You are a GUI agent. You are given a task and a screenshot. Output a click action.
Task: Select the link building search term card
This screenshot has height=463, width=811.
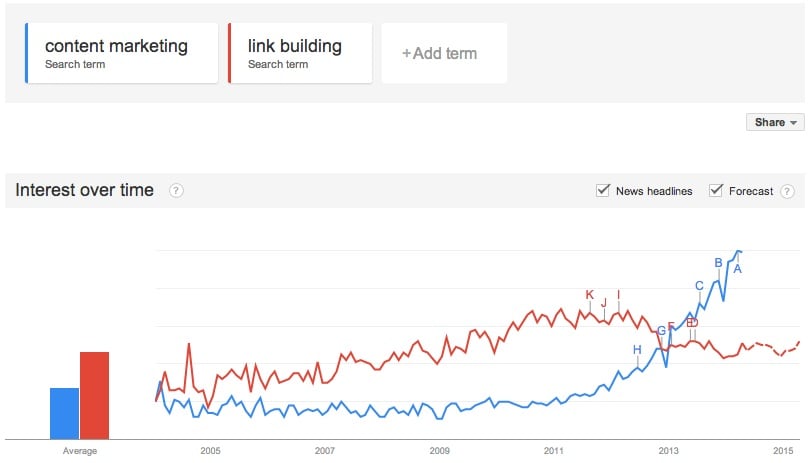pyautogui.click(x=300, y=53)
